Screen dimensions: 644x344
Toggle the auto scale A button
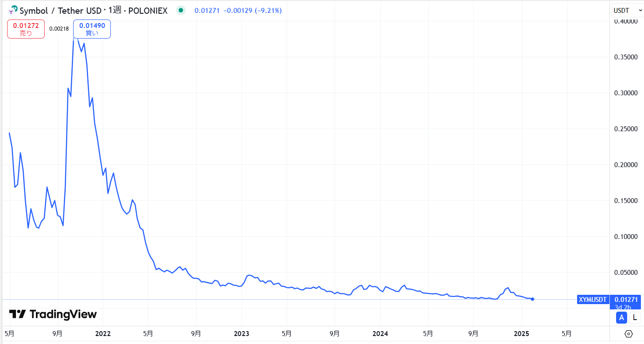pos(621,317)
